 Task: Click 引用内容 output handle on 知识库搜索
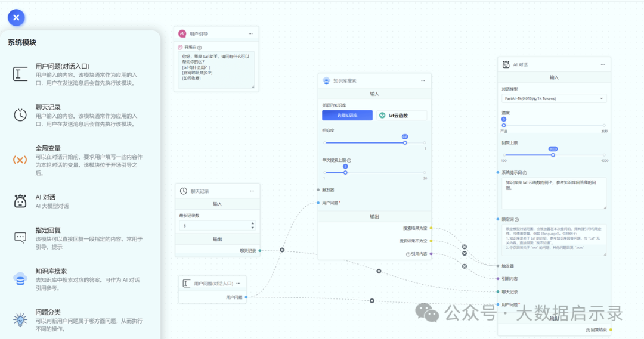[x=431, y=254]
